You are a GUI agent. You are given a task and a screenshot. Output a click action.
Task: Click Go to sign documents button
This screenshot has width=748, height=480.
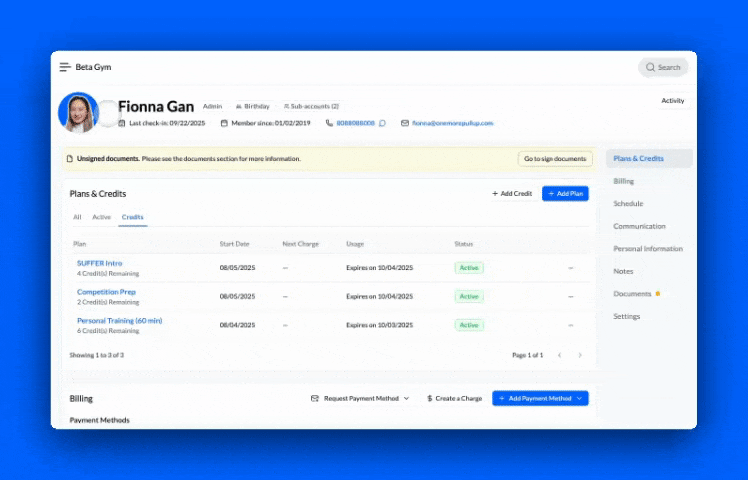point(555,159)
